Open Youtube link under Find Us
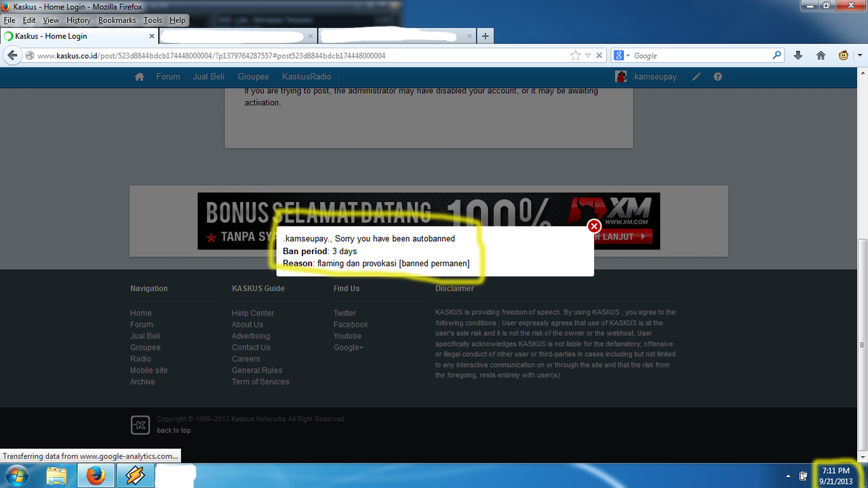 pyautogui.click(x=347, y=336)
